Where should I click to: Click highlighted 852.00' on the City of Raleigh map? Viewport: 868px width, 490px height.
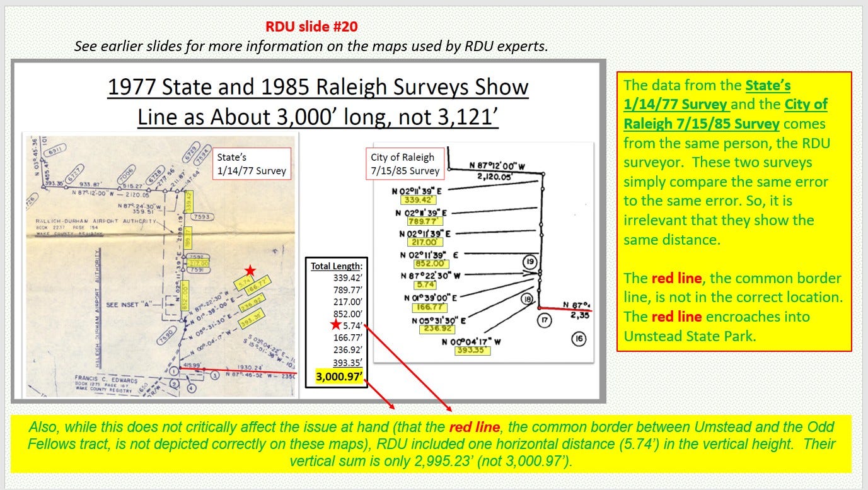431,264
